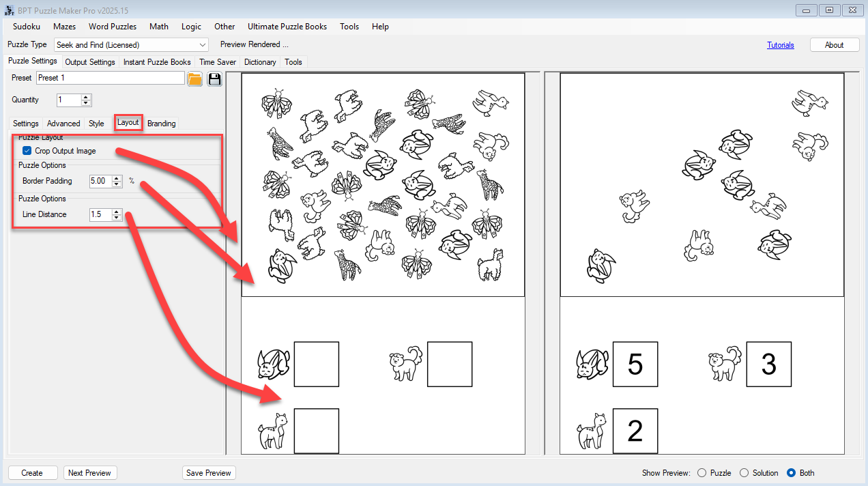Decrease Border Padding with down arrow
This screenshot has height=486, width=868.
pos(117,184)
